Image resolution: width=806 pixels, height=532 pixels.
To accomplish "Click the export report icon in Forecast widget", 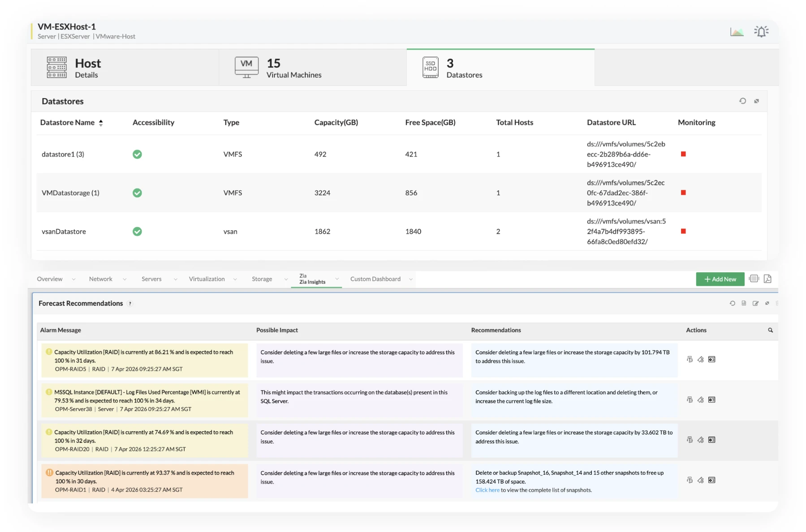I will [x=744, y=303].
